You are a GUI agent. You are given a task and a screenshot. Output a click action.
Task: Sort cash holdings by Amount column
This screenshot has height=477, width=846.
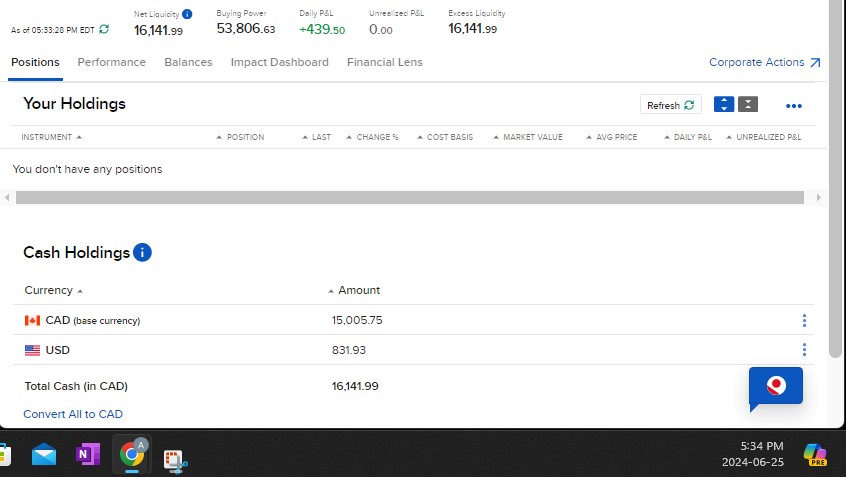pos(358,290)
